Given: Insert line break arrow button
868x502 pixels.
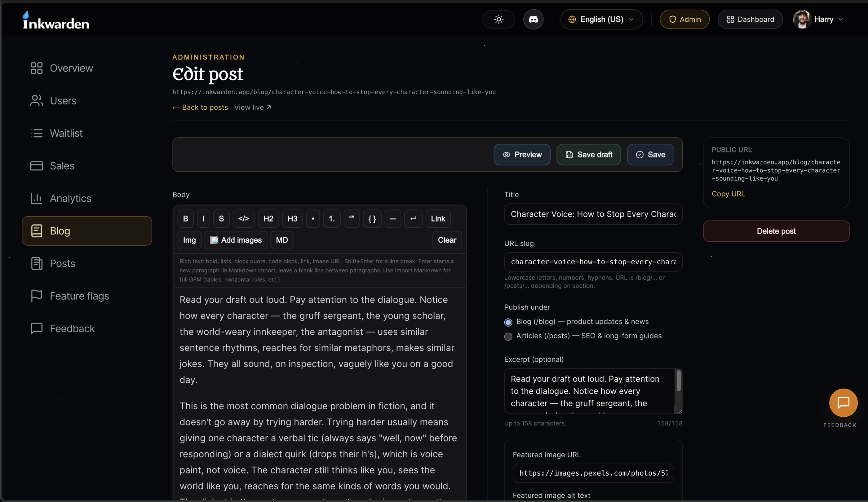Looking at the screenshot, I should 413,219.
